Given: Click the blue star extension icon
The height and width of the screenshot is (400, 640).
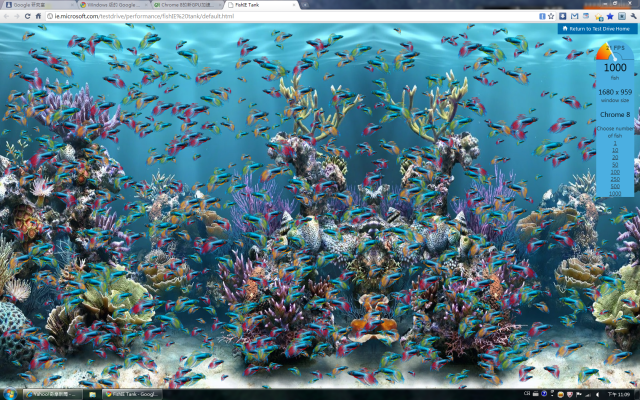Looking at the screenshot, I should [610, 16].
